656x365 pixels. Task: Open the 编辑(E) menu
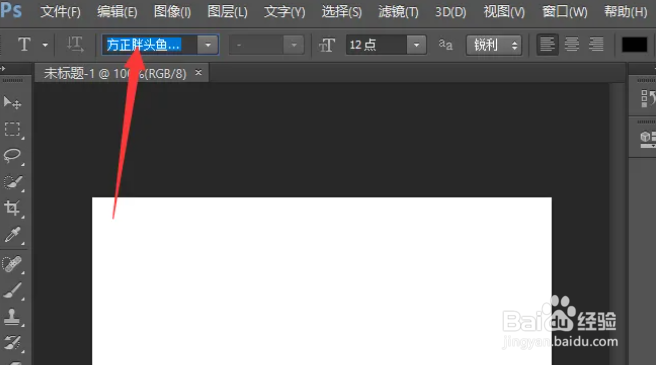point(117,11)
